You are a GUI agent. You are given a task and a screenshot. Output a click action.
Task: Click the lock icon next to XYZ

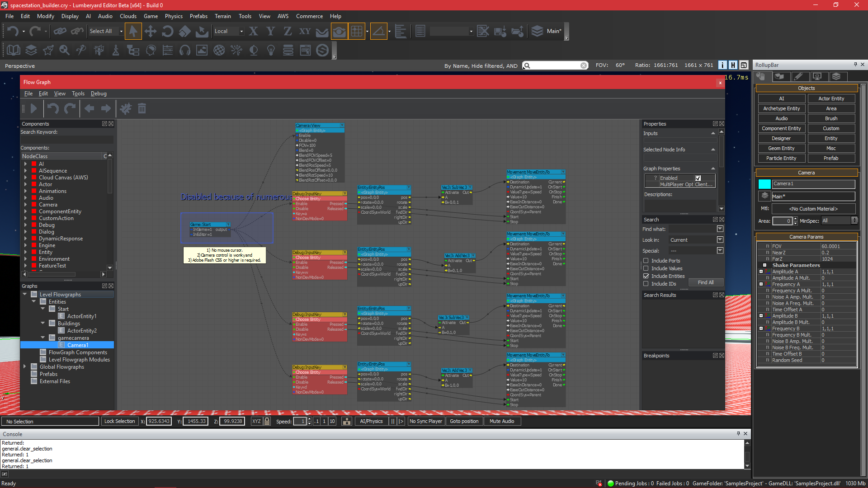[267, 421]
